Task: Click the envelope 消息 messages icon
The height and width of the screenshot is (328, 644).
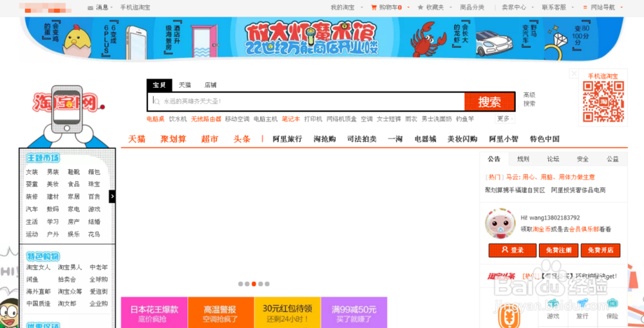Action: point(90,7)
